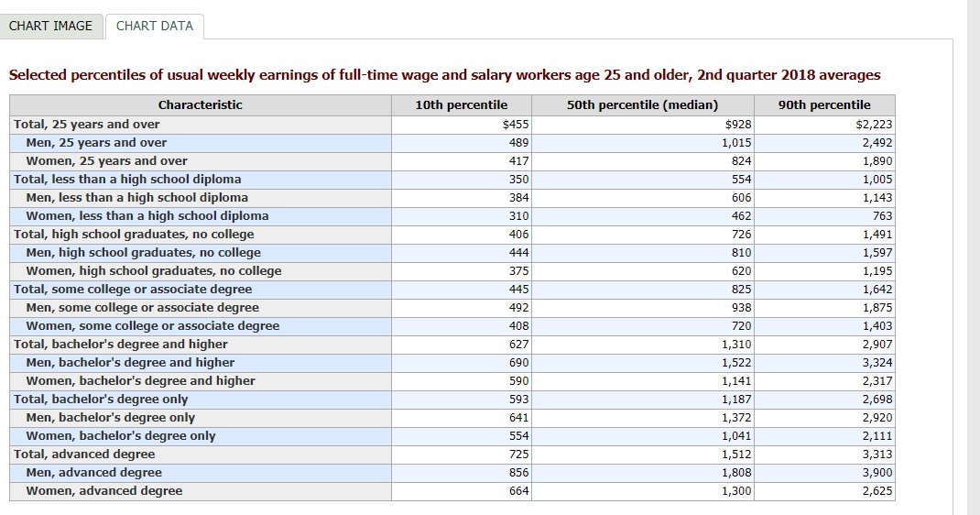Click row label Women, 25 years and over

tap(106, 160)
